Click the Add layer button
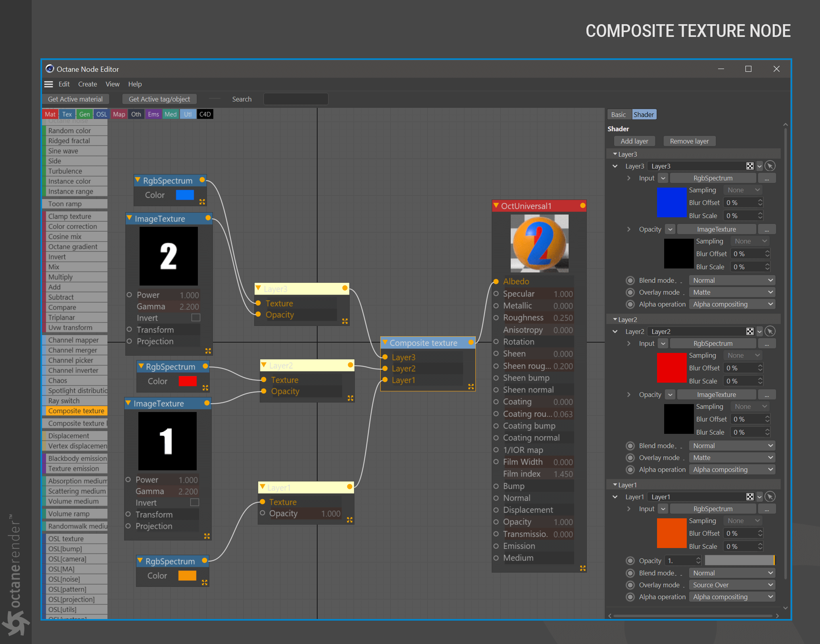Screen dimensions: 820x644 pos(634,141)
